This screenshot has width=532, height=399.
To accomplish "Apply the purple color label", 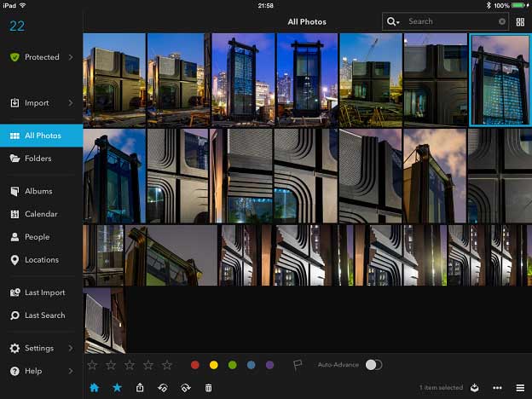I will [269, 365].
